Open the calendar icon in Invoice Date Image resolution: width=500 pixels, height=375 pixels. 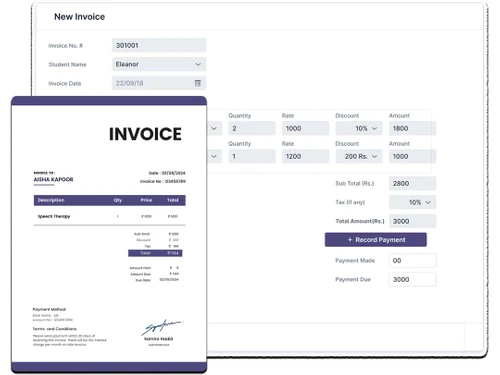(198, 83)
